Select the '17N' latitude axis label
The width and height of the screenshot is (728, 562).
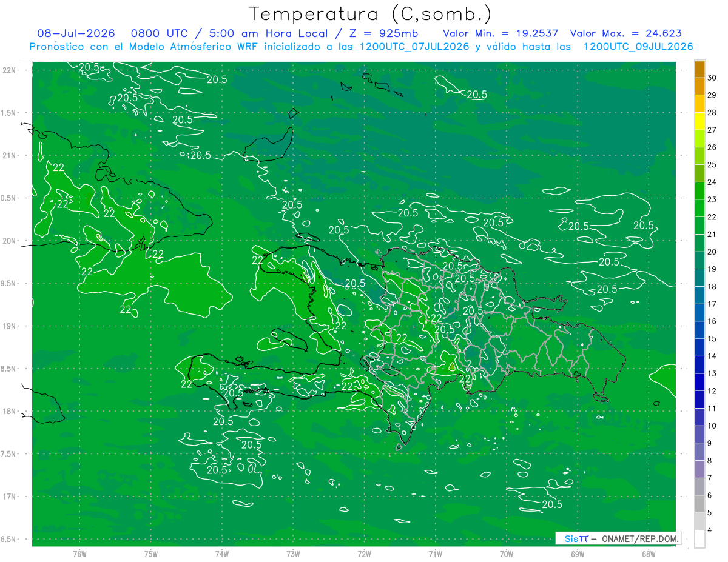point(8,497)
